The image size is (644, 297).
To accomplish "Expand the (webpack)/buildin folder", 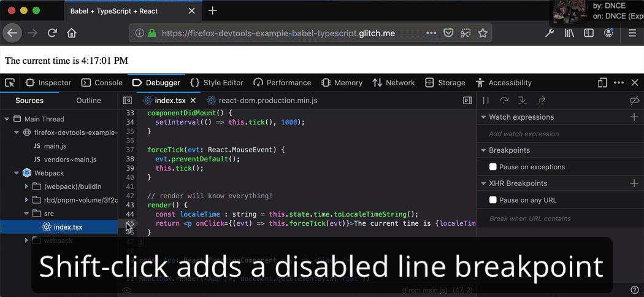I will click(x=27, y=187).
